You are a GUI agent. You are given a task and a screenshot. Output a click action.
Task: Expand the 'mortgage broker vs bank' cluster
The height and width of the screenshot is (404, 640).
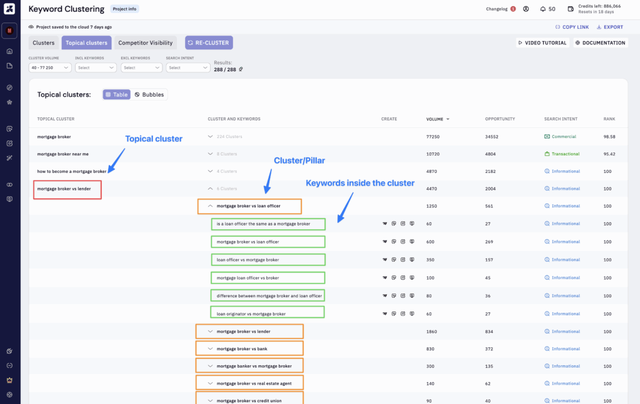[210, 349]
